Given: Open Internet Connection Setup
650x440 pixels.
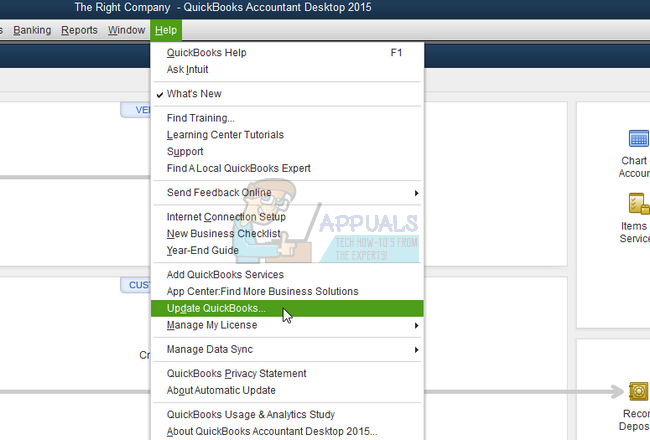Looking at the screenshot, I should (287, 217).
